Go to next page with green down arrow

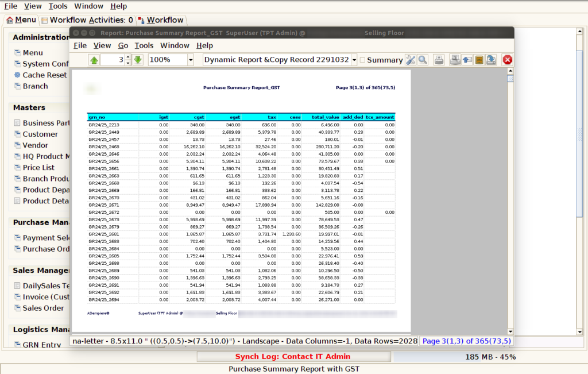[x=138, y=60]
